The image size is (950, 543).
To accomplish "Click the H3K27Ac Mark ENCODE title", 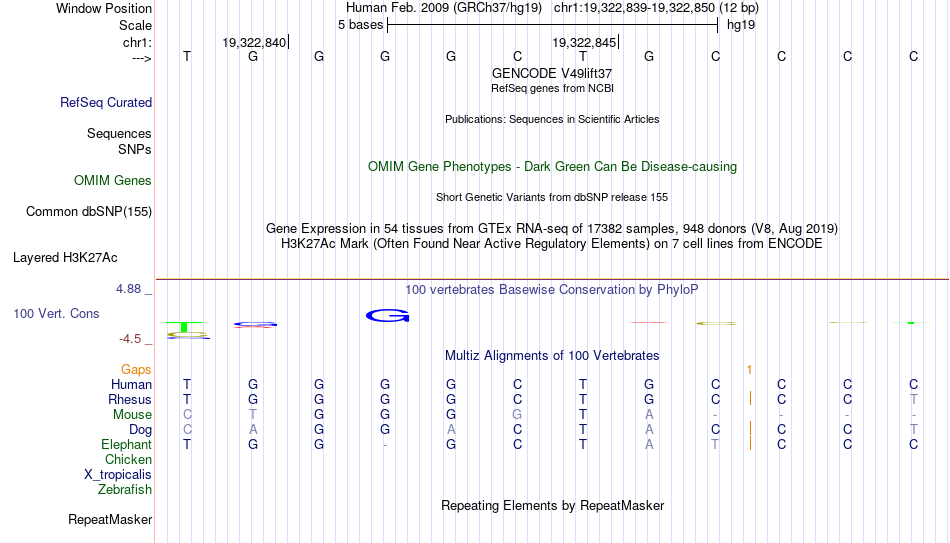I will coord(552,244).
